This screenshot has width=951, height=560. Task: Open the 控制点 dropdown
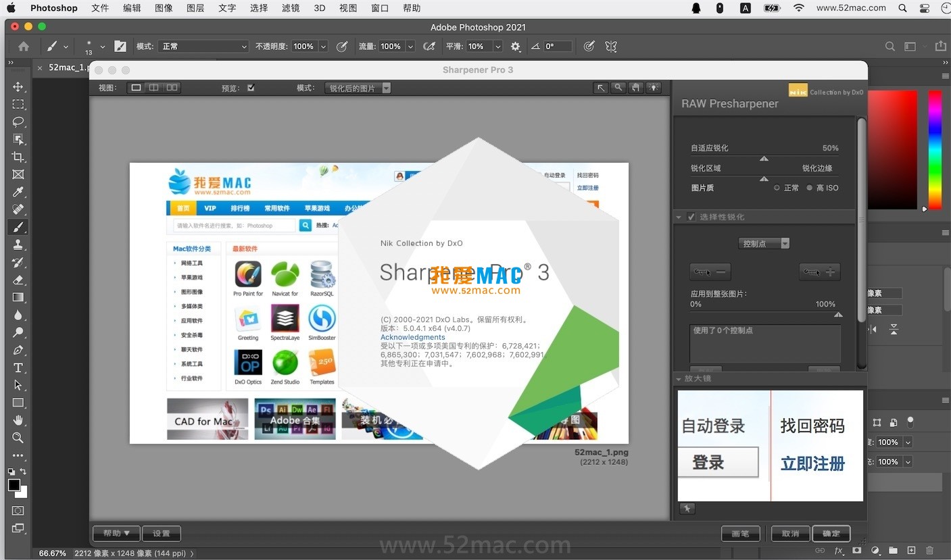764,243
